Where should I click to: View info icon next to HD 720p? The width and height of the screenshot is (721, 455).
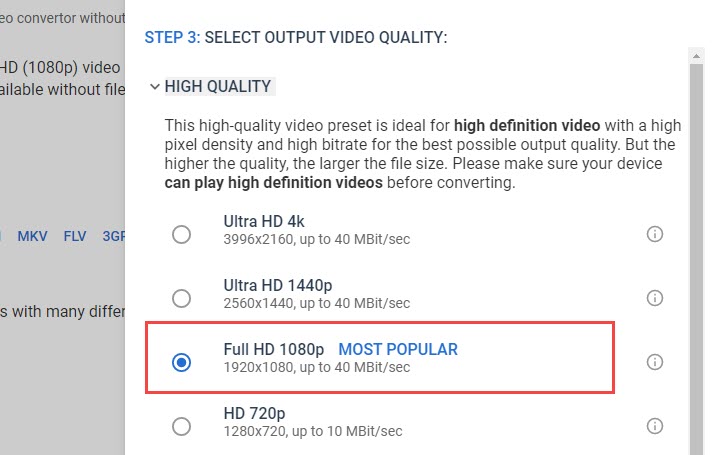click(x=655, y=426)
